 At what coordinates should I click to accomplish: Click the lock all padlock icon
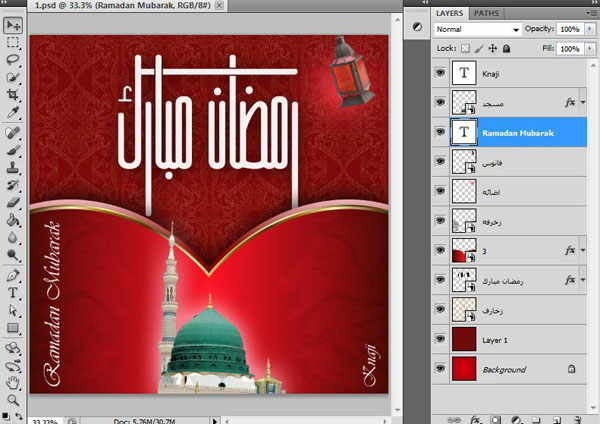pyautogui.click(x=507, y=48)
